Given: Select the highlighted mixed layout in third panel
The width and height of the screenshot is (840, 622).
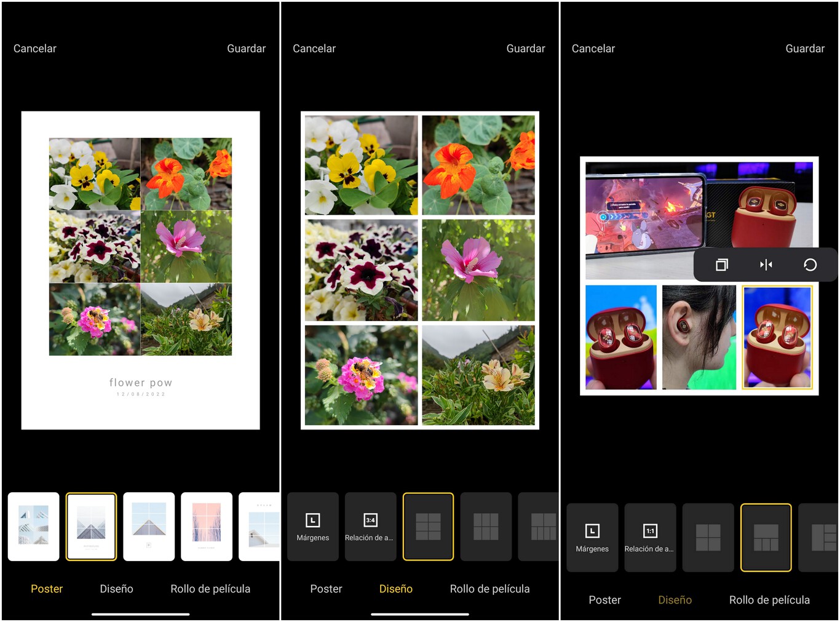Looking at the screenshot, I should pos(766,536).
